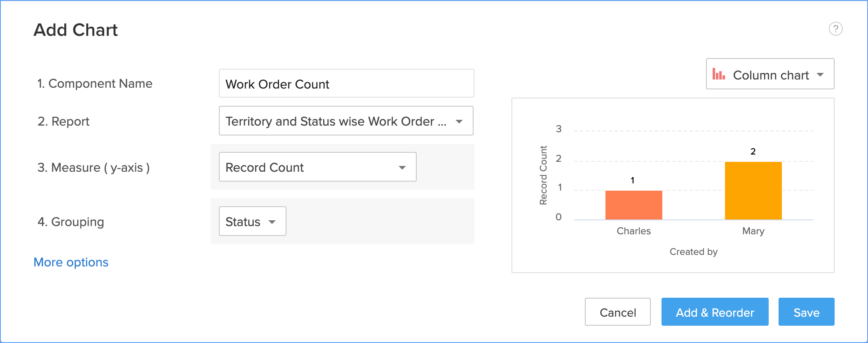Click the yellow Mary bar
This screenshot has width=868, height=343.
tap(753, 191)
